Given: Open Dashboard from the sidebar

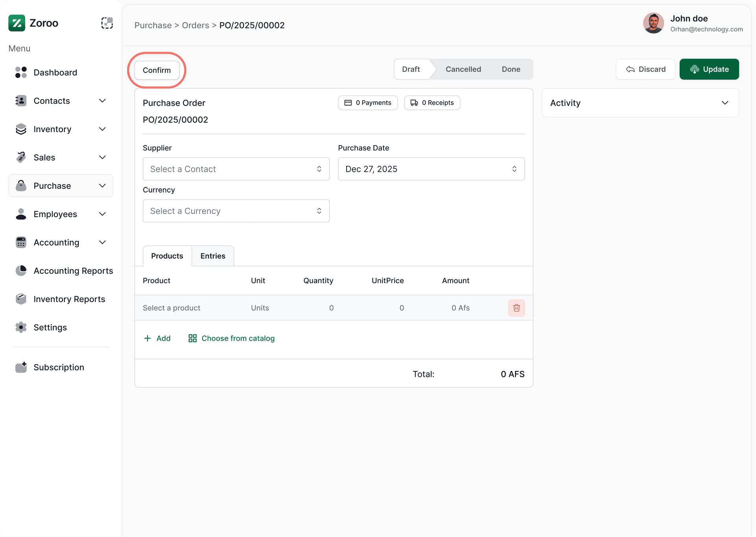Looking at the screenshot, I should pos(55,72).
